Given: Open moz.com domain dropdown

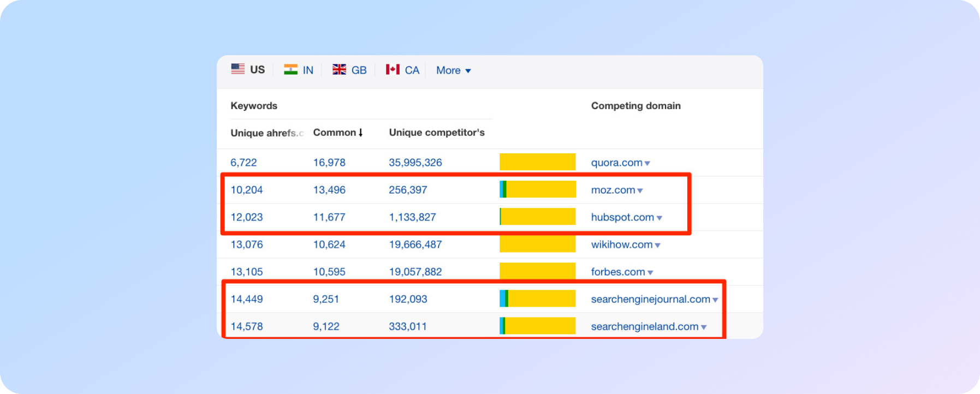Looking at the screenshot, I should click(617, 190).
